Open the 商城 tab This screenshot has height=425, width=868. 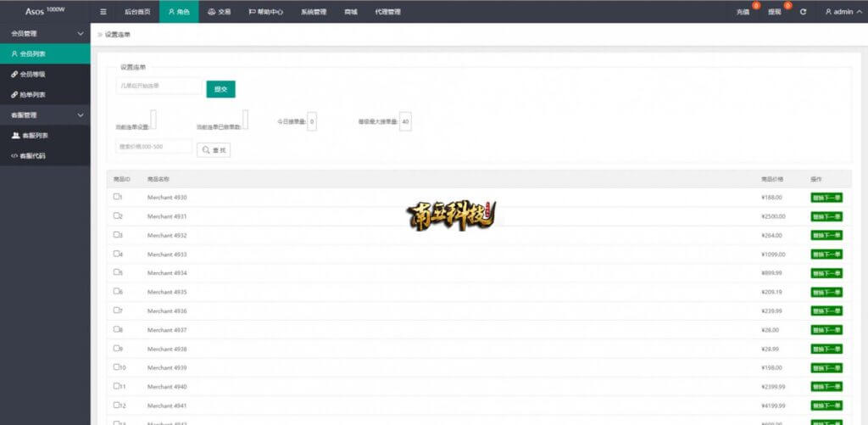[350, 12]
